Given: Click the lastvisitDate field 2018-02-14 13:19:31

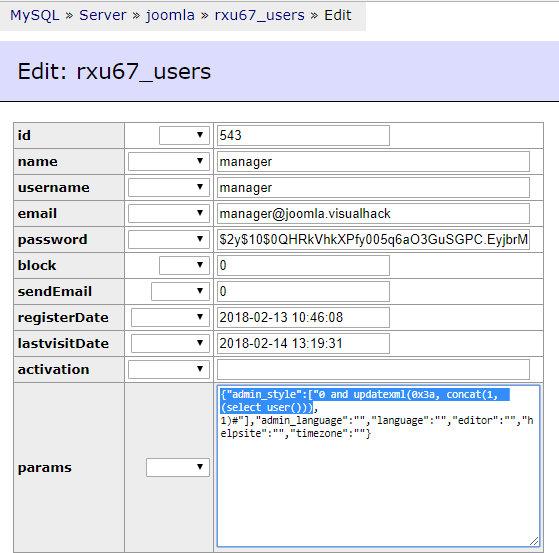Looking at the screenshot, I should [x=303, y=343].
